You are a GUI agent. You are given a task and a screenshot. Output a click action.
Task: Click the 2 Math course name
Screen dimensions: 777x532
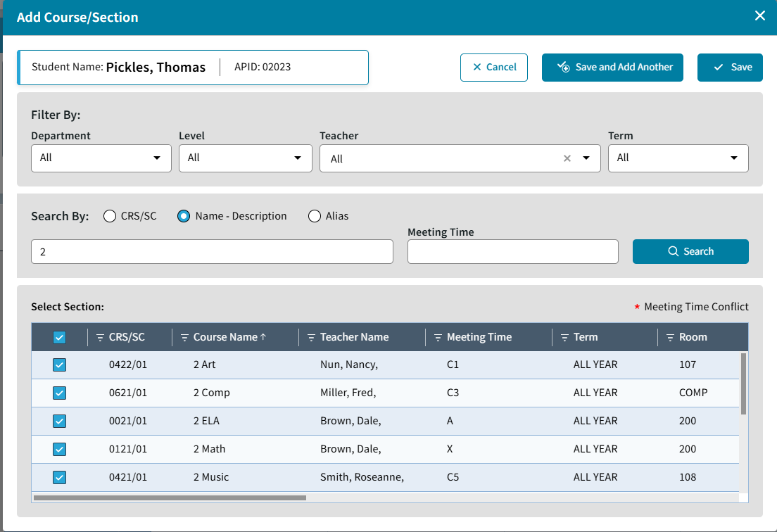pos(209,449)
